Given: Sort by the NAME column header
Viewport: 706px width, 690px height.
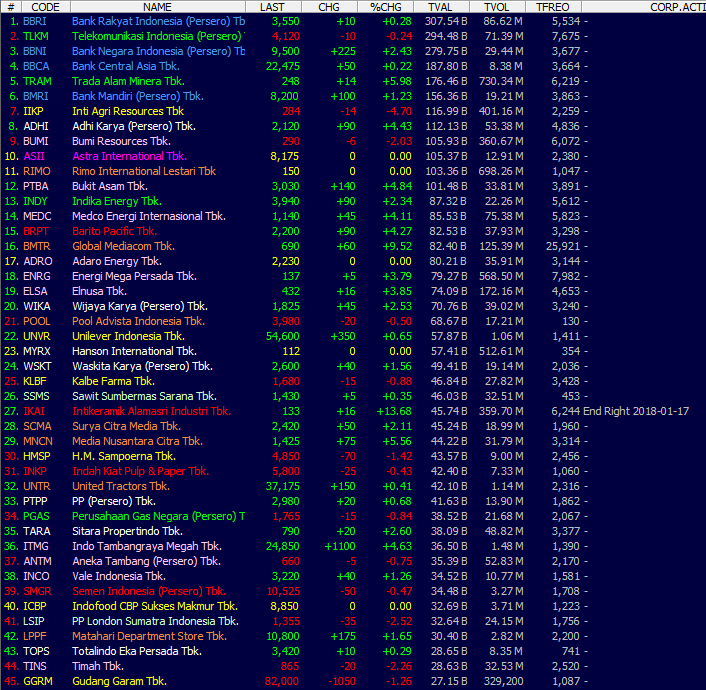Looking at the screenshot, I should (158, 7).
